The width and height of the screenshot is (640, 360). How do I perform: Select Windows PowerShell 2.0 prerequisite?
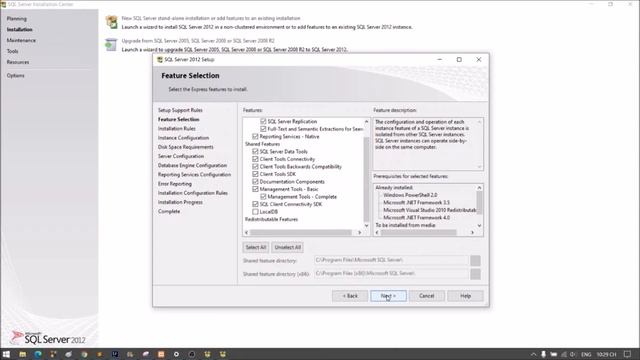pyautogui.click(x=410, y=195)
